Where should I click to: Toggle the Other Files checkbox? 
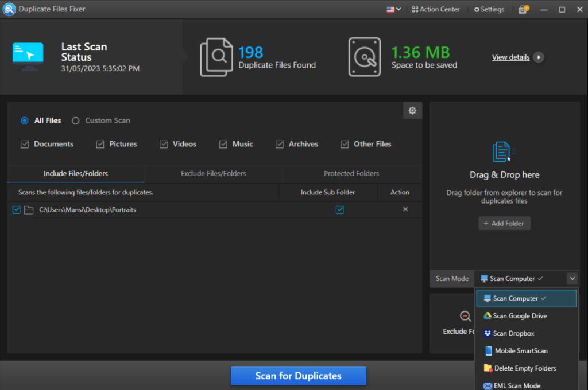tap(345, 144)
